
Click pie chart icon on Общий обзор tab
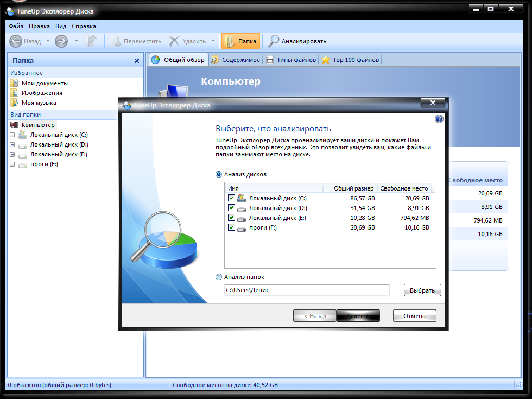click(x=155, y=60)
